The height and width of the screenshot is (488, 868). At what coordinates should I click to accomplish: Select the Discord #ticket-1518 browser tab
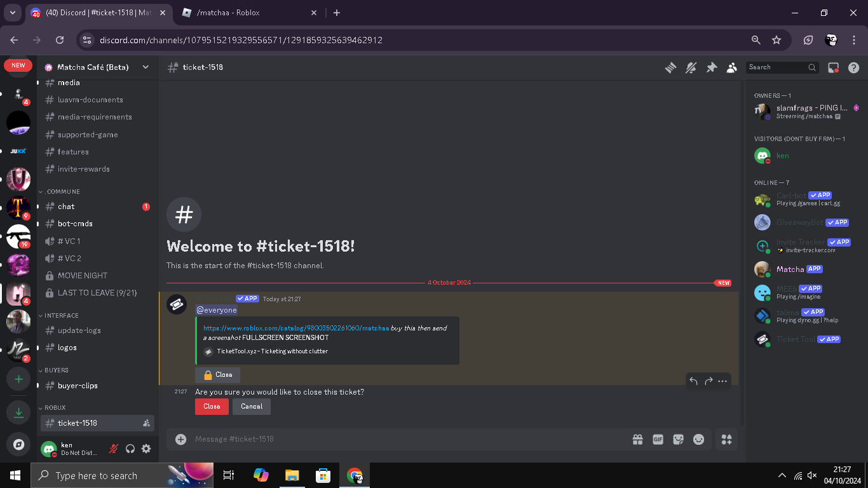coord(99,13)
